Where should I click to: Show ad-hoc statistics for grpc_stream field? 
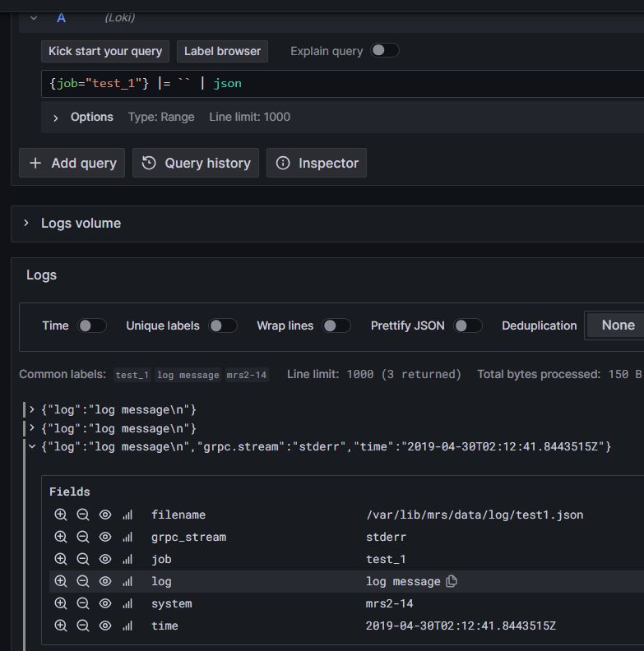(127, 537)
